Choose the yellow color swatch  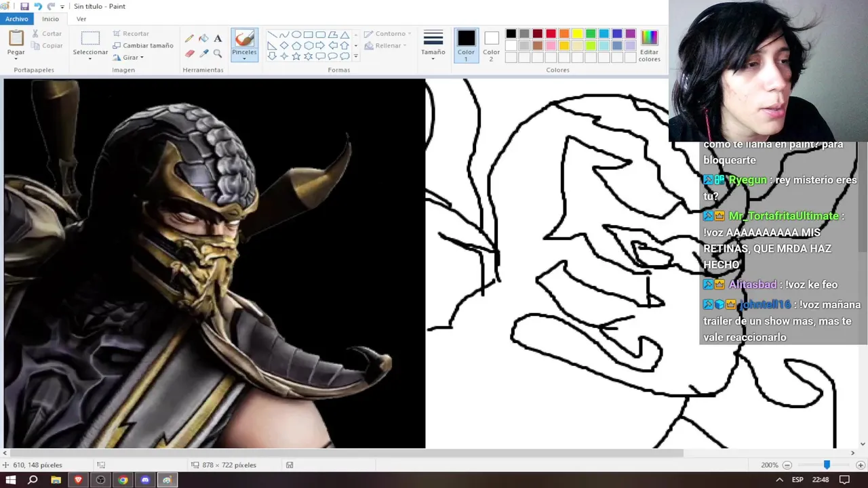coord(577,34)
